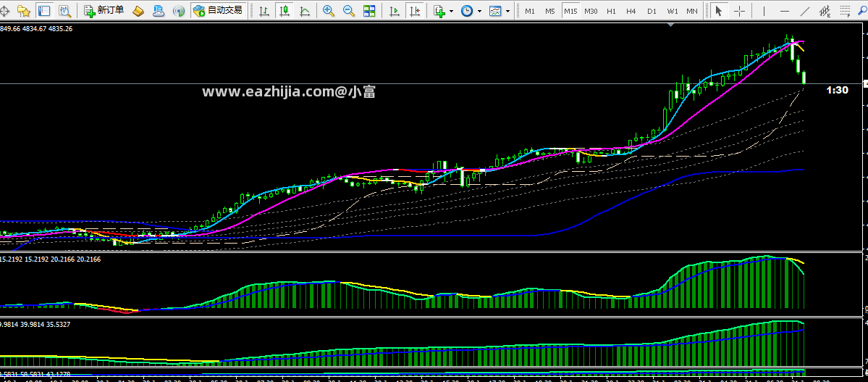Click the periodicity clock icon
868x382 pixels.
coord(467,11)
